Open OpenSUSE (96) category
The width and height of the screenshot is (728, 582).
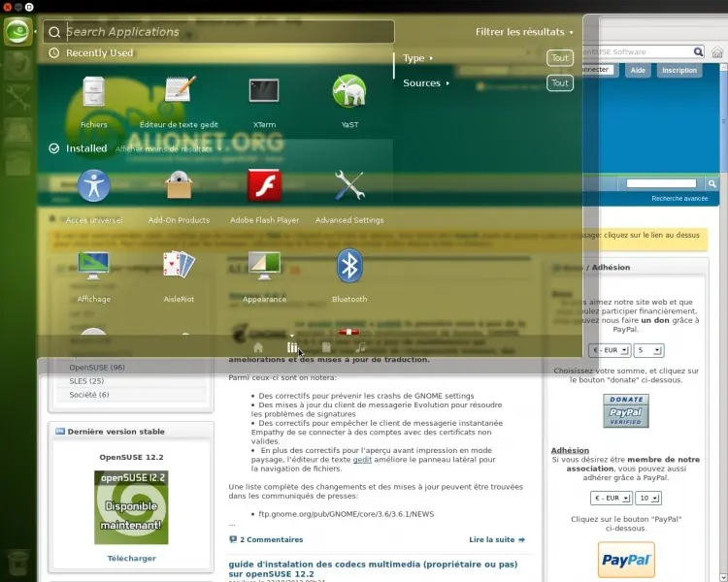[x=97, y=367]
